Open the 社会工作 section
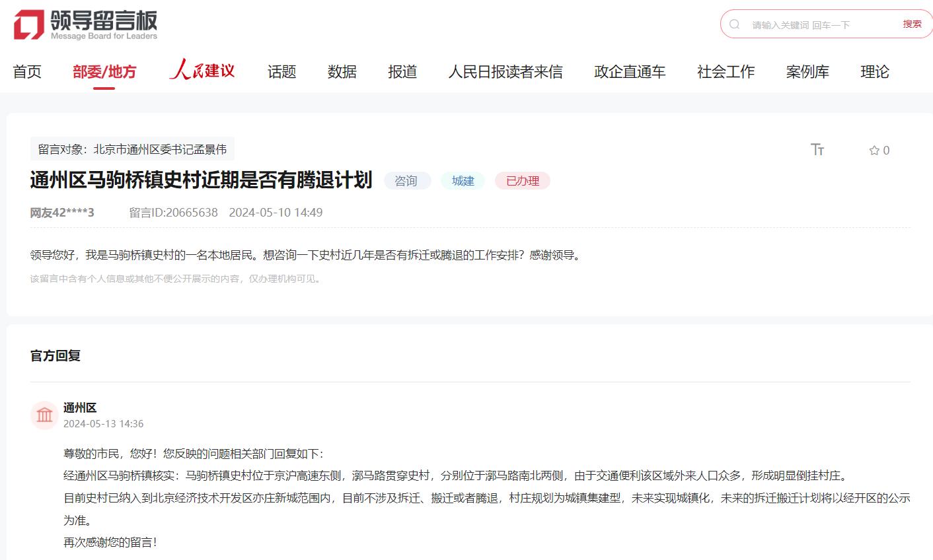Screen dimensions: 933x560 pyautogui.click(x=726, y=71)
